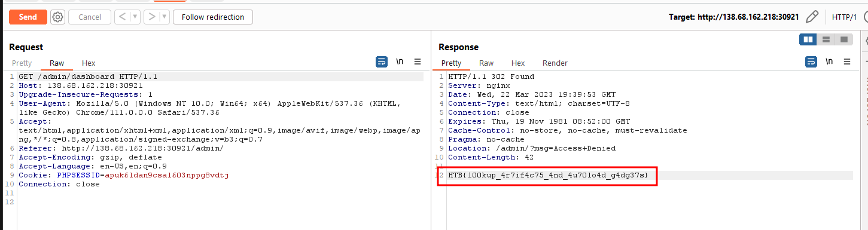The image size is (868, 230).
Task: Show non-printable characters in Response panel
Action: [x=829, y=62]
